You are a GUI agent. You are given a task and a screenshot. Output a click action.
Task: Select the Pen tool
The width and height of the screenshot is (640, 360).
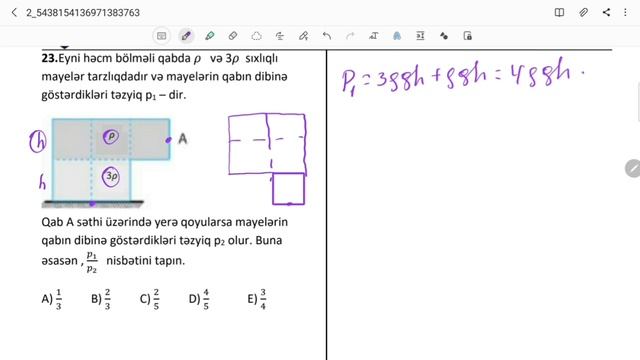[186, 36]
